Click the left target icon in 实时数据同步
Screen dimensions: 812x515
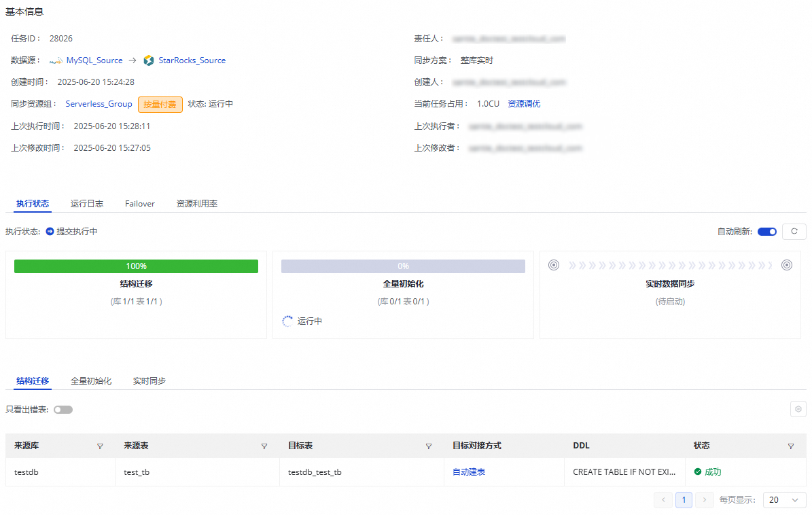point(554,266)
